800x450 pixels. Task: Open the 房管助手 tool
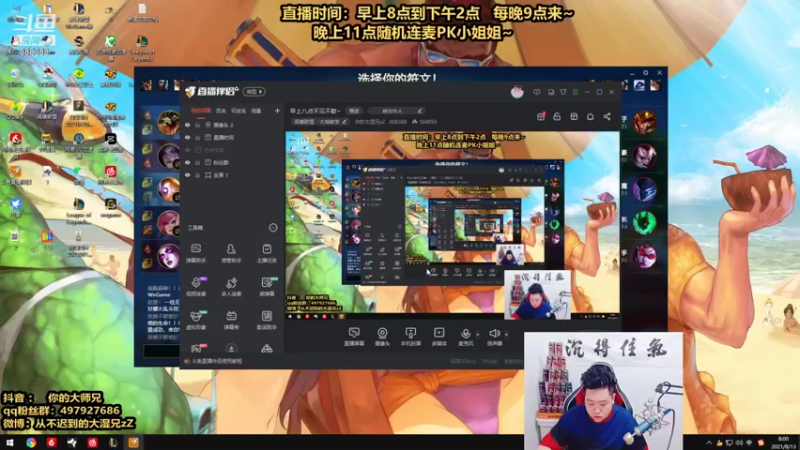pos(231,253)
